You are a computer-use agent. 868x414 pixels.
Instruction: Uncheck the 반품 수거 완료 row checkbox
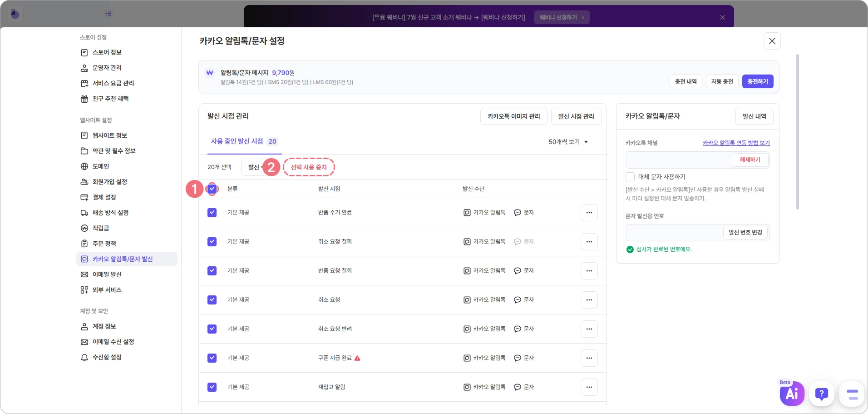212,213
